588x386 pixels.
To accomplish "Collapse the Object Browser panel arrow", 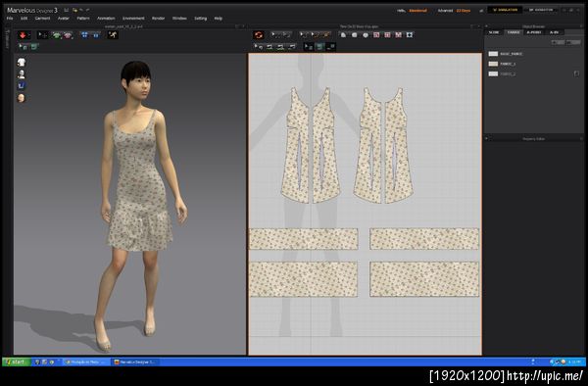I will (486, 26).
